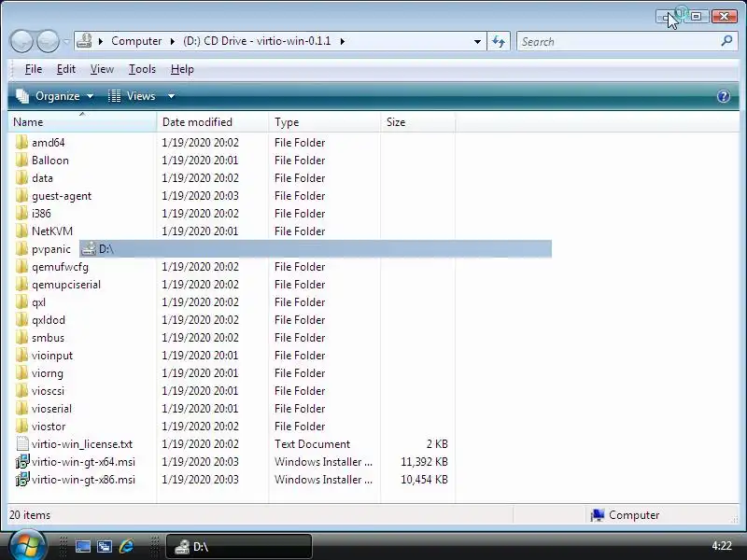Select the pvpanic folder icon
Viewport: 747px width, 560px height.
[21, 249]
